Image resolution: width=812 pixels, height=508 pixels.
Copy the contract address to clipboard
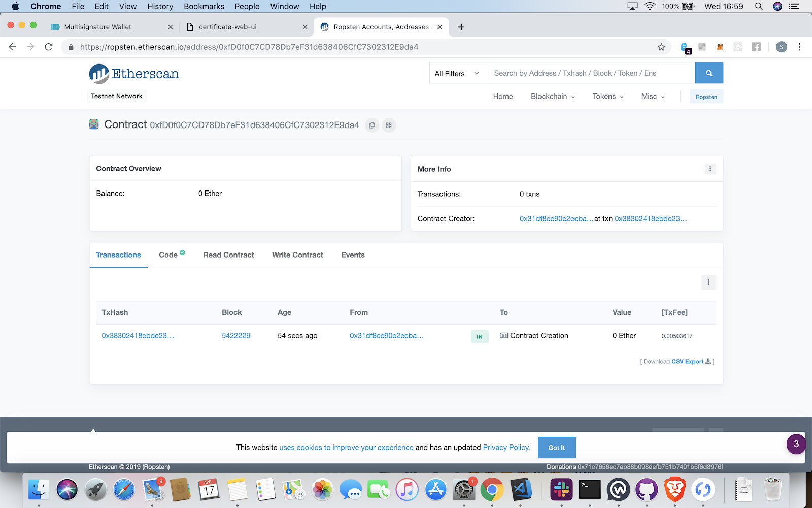[x=372, y=125]
